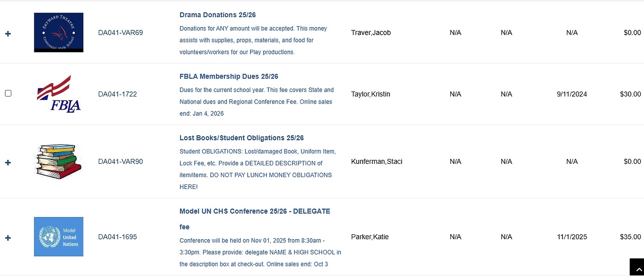
Task: Select item code DA041-VAR90
Action: 120,161
